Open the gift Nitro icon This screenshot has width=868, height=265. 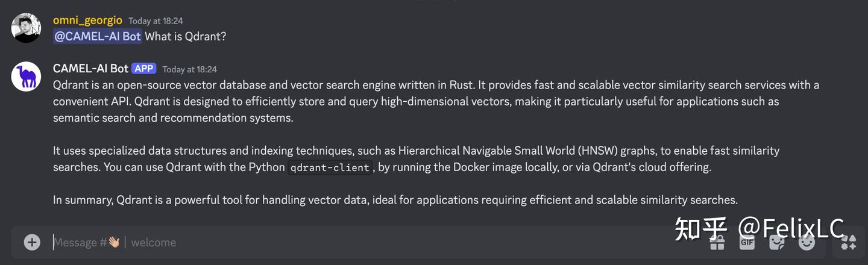click(717, 242)
